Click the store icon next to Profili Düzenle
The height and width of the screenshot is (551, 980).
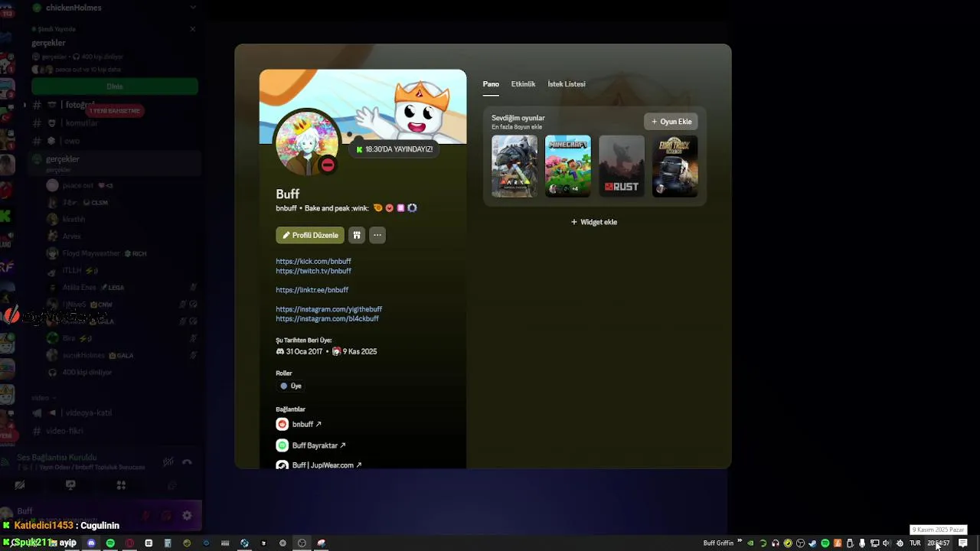357,235
